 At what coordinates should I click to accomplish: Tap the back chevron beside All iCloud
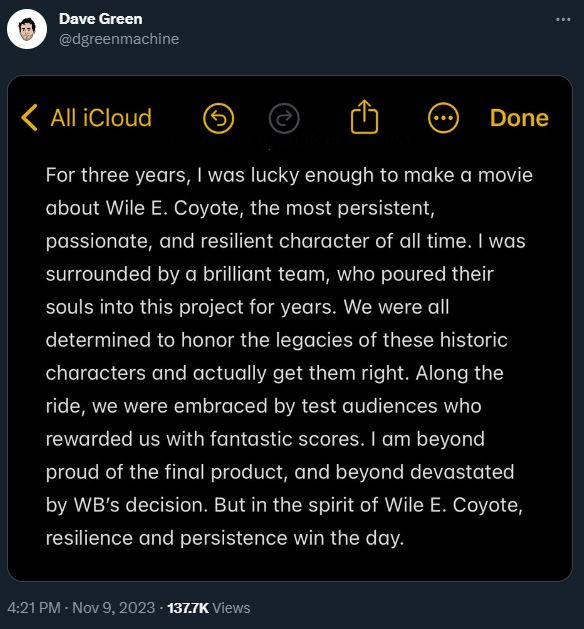29,118
